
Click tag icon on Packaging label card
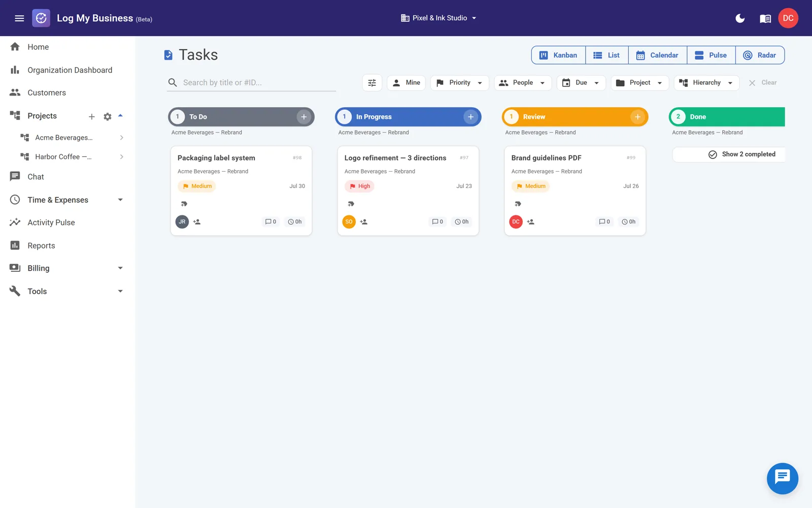(x=184, y=204)
